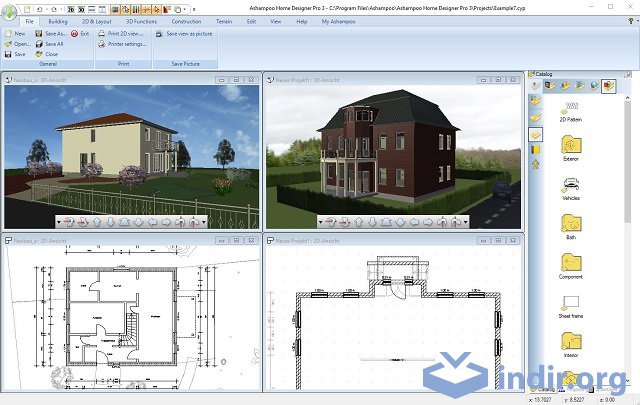The height and width of the screenshot is (405, 640).
Task: Open the Bath catalog folder
Action: tap(571, 227)
